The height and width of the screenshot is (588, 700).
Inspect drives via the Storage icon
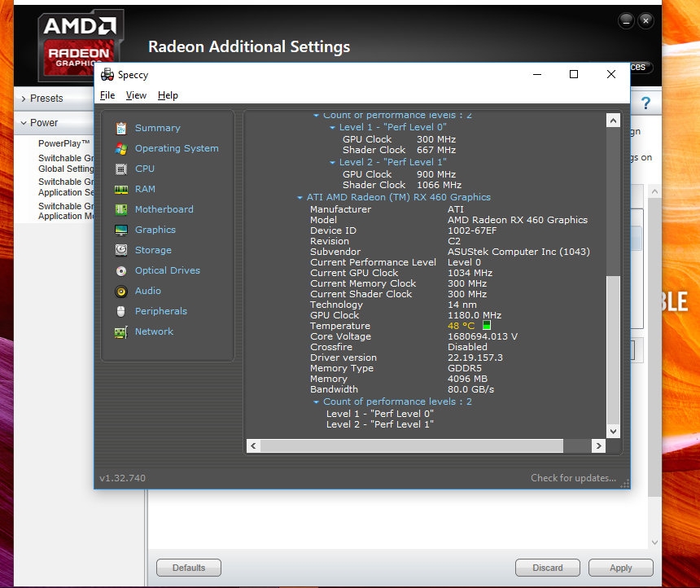[153, 250]
